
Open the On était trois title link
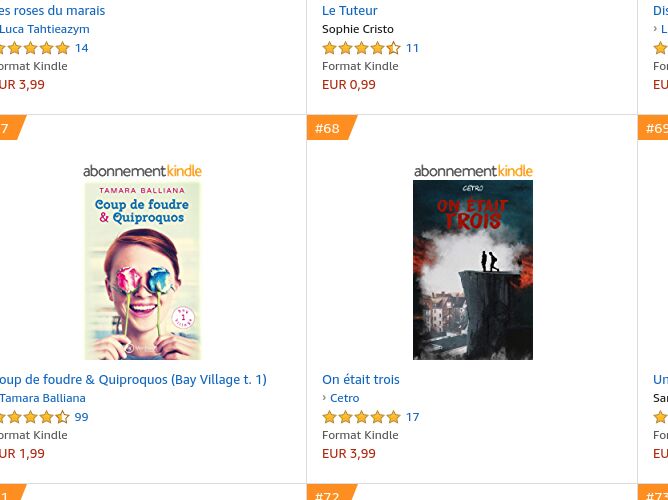(361, 379)
